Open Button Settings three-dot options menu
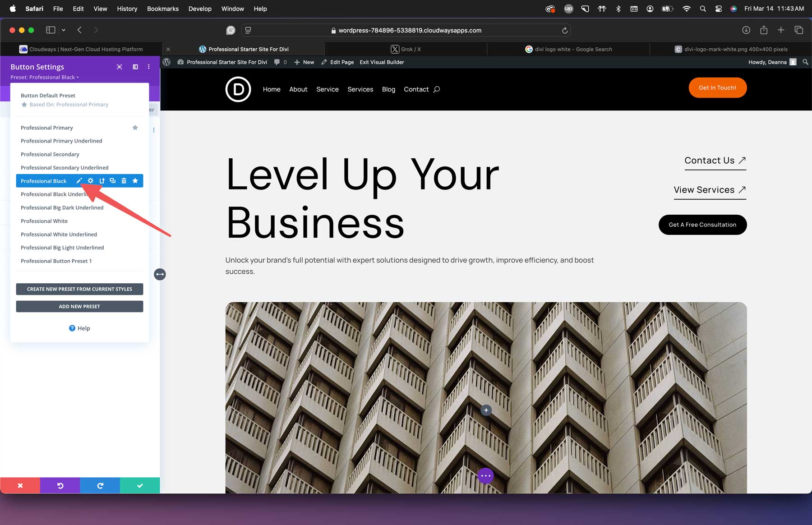 point(149,66)
